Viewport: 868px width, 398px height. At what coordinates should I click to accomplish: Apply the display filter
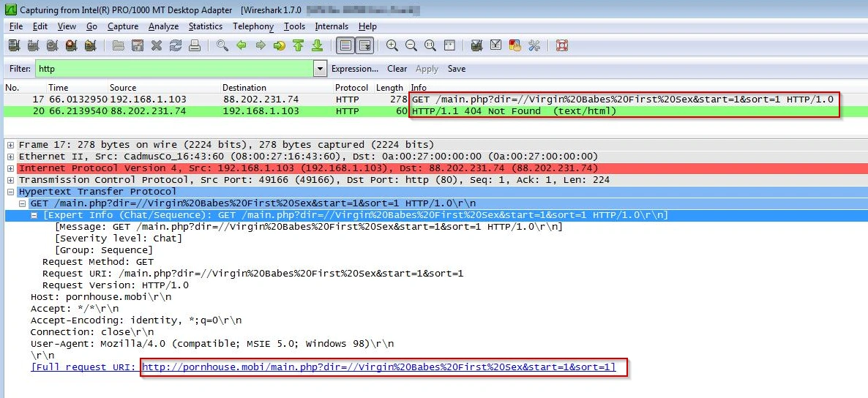pos(427,70)
